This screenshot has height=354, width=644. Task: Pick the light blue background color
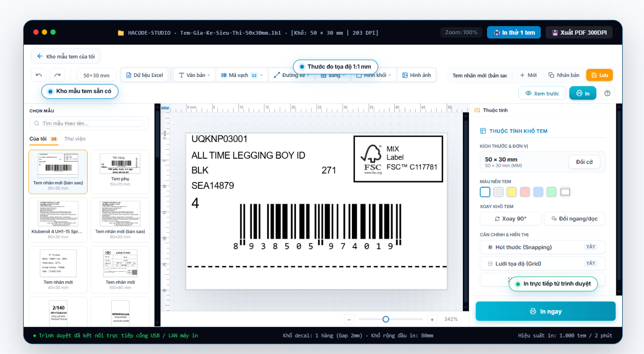(538, 192)
